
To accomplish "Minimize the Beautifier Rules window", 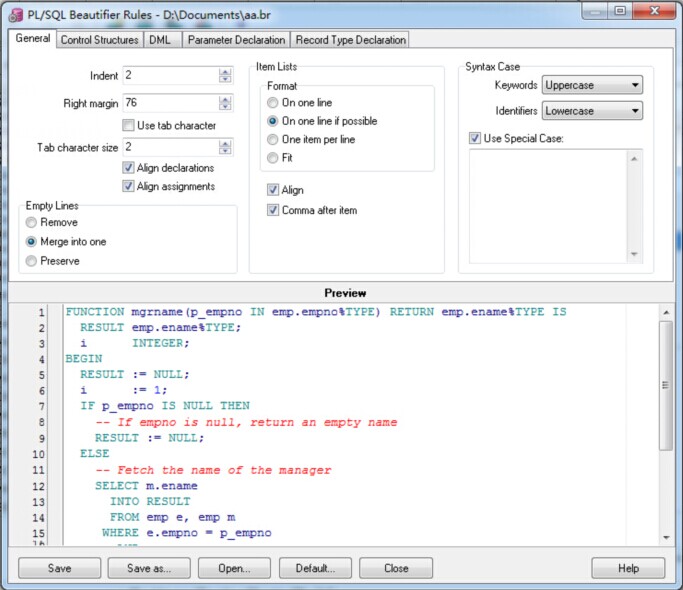I will click(x=595, y=11).
